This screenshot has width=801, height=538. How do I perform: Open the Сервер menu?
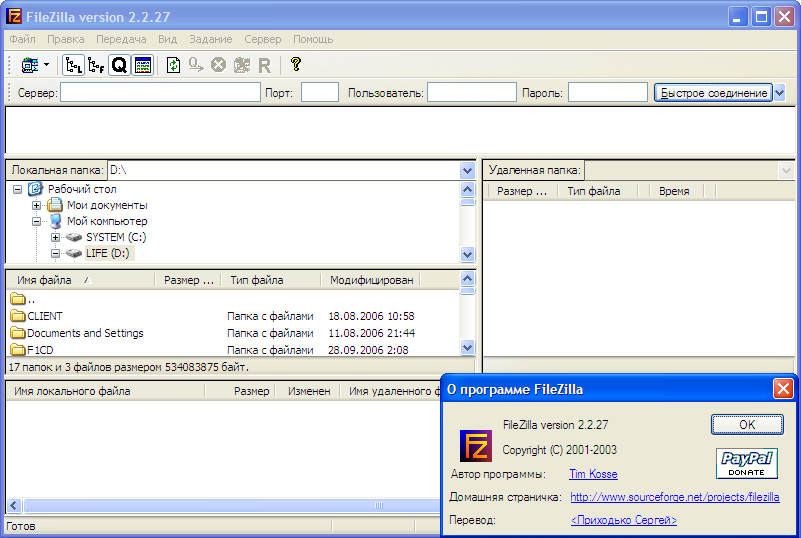pyautogui.click(x=263, y=39)
